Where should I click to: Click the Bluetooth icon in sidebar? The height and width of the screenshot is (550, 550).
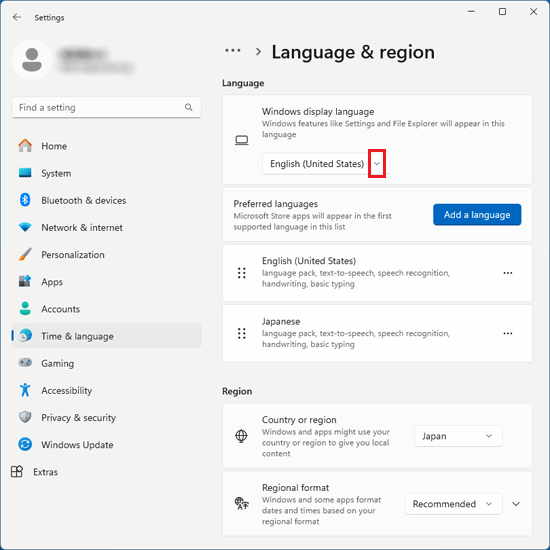25,200
